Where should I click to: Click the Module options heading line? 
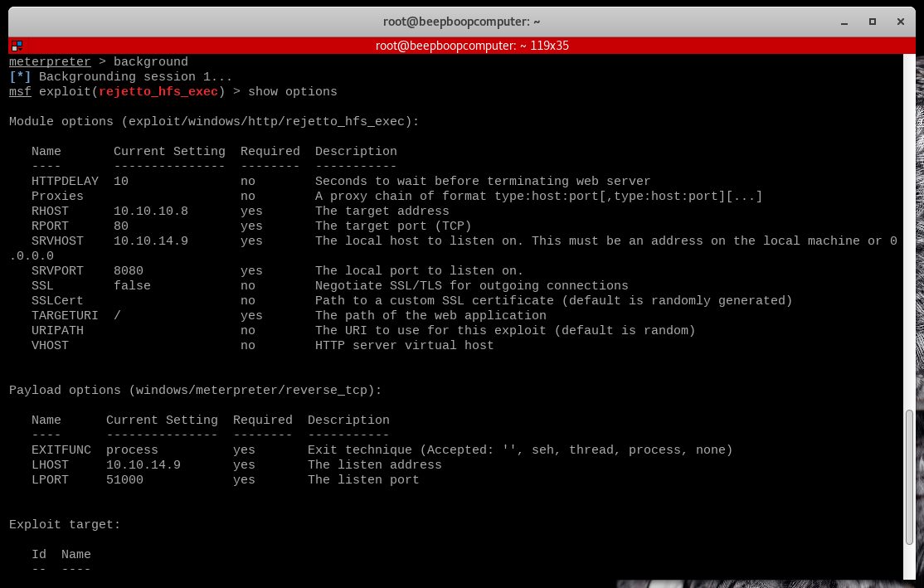click(x=214, y=121)
